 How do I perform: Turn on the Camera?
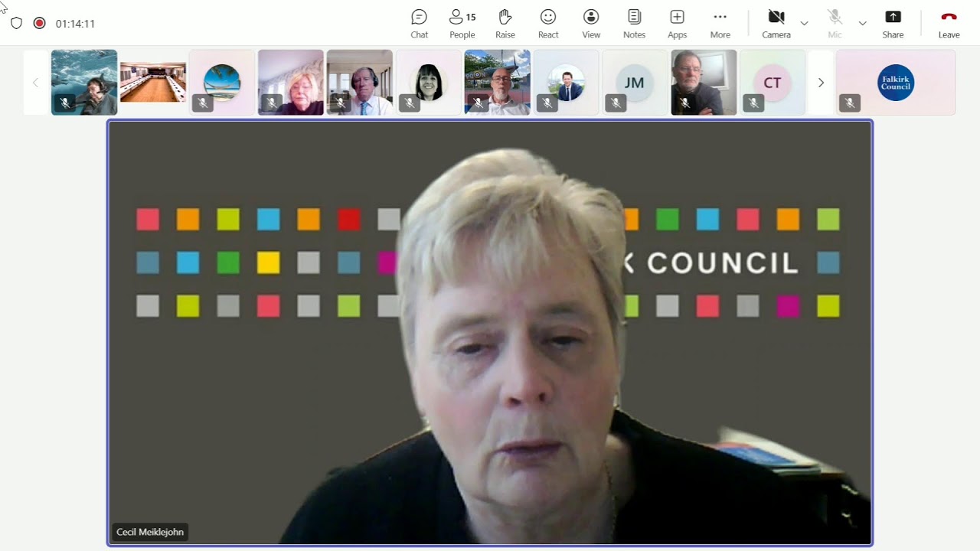point(776,24)
